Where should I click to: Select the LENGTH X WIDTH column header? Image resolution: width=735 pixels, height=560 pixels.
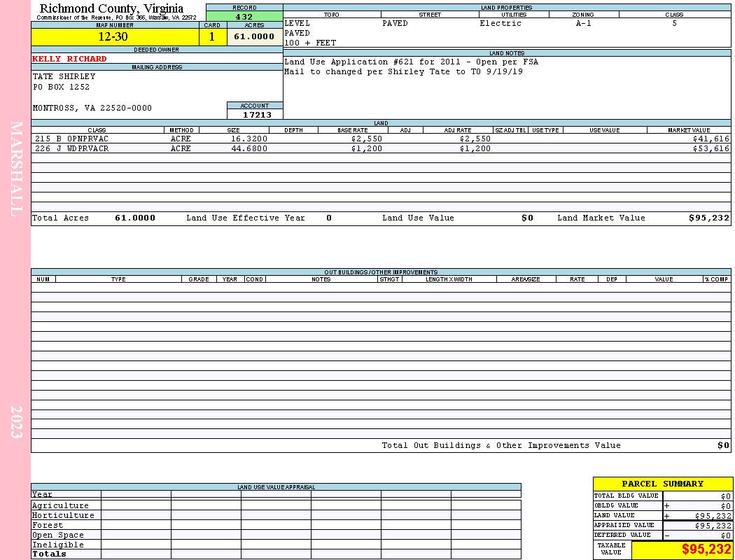pyautogui.click(x=449, y=279)
